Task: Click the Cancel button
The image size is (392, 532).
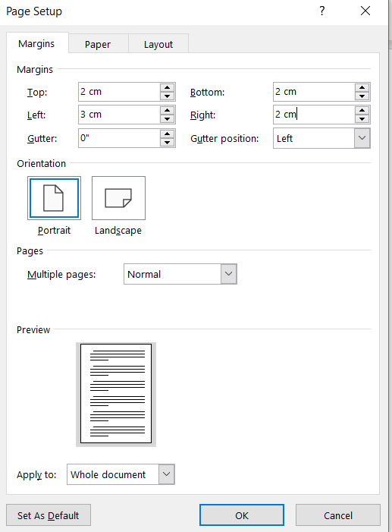Action: pyautogui.click(x=337, y=515)
